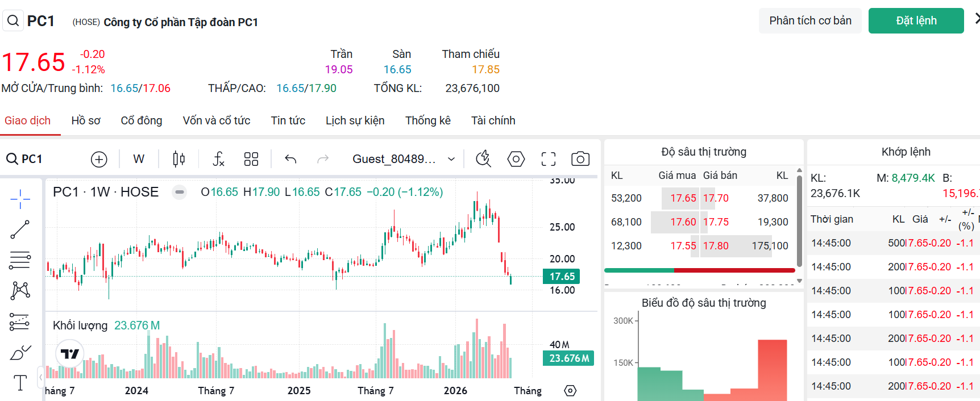Click ask price 17.70 in depth table
Screen dimensions: 980x401
(x=716, y=198)
